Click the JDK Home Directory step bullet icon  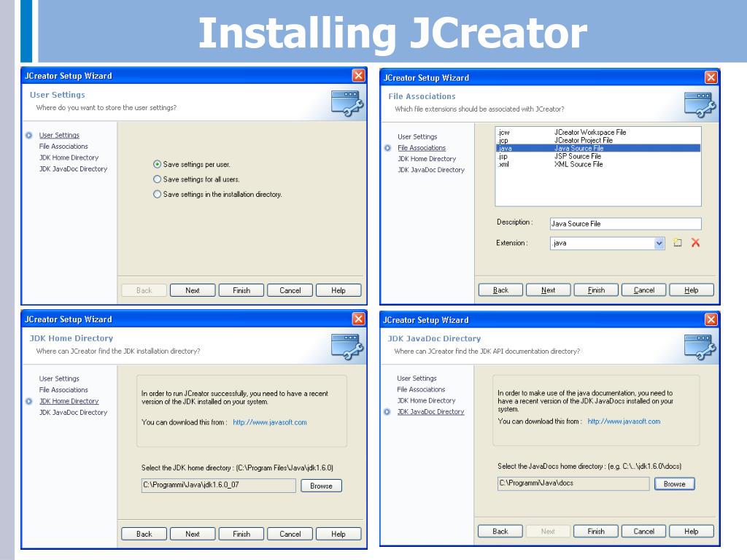tap(29, 402)
